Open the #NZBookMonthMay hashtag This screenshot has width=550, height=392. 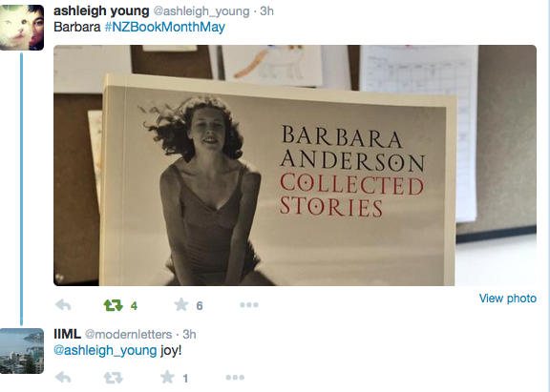point(165,27)
